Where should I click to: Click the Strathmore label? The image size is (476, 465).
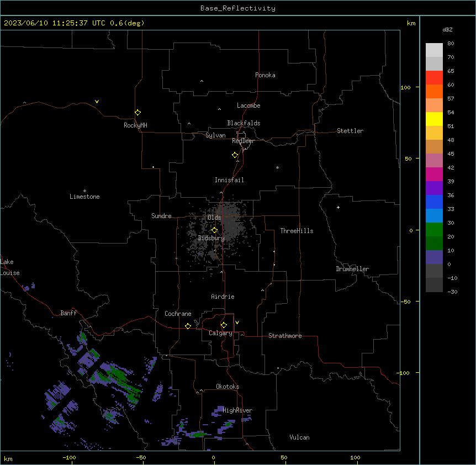click(285, 336)
